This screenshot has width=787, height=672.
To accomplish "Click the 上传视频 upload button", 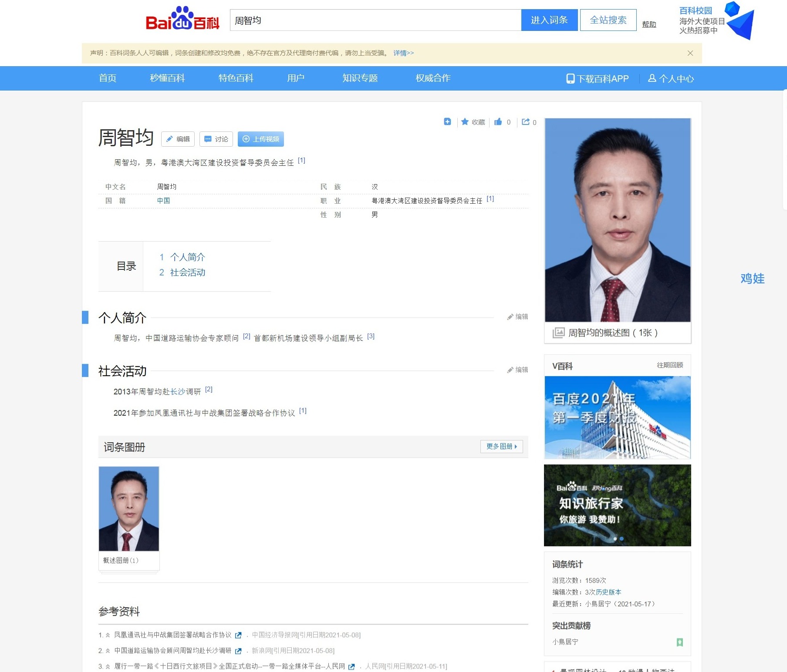I will point(261,139).
